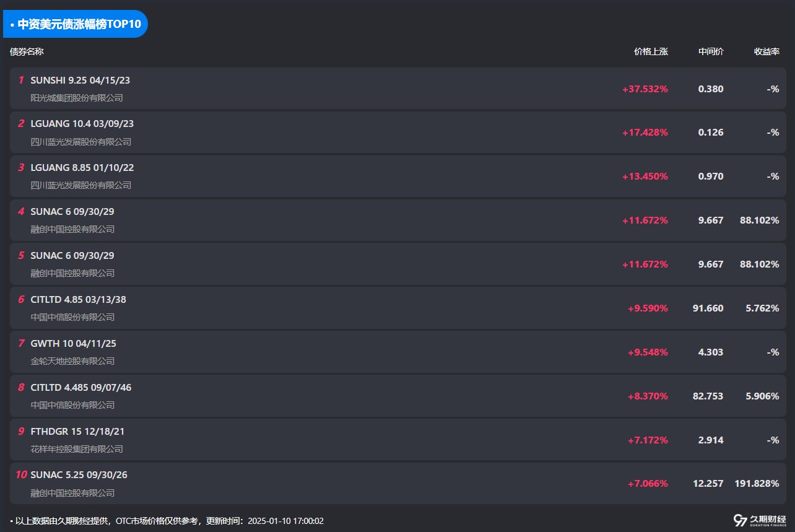Click issuer 中国中信股份有限公司 under CITLTD 4.485
This screenshot has height=532, width=795.
point(72,405)
